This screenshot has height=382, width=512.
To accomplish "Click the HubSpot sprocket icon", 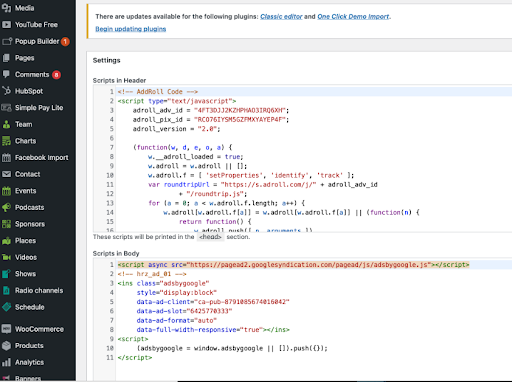I will point(6,91).
